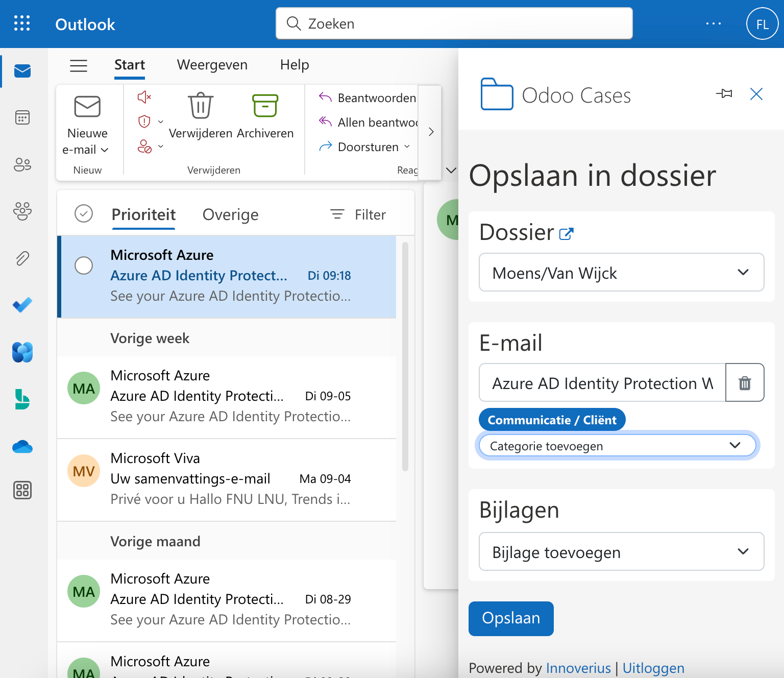Image resolution: width=784 pixels, height=678 pixels.
Task: Click the mute conversation icon
Action: tap(144, 96)
